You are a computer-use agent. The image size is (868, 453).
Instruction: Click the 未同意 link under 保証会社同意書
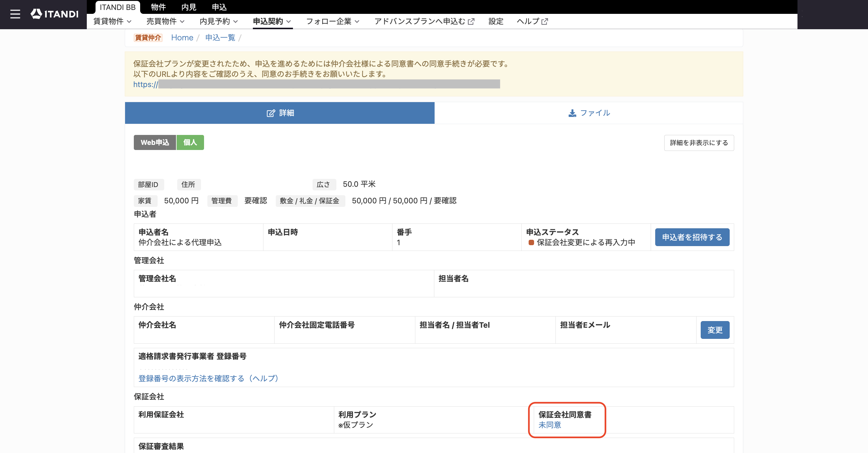tap(549, 425)
